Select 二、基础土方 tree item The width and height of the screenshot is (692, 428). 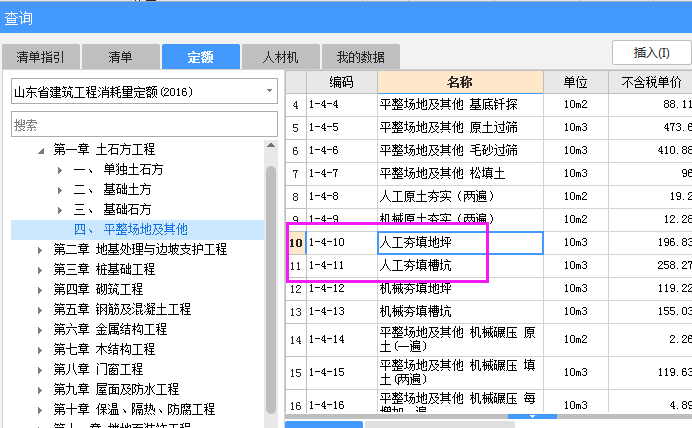click(x=113, y=189)
